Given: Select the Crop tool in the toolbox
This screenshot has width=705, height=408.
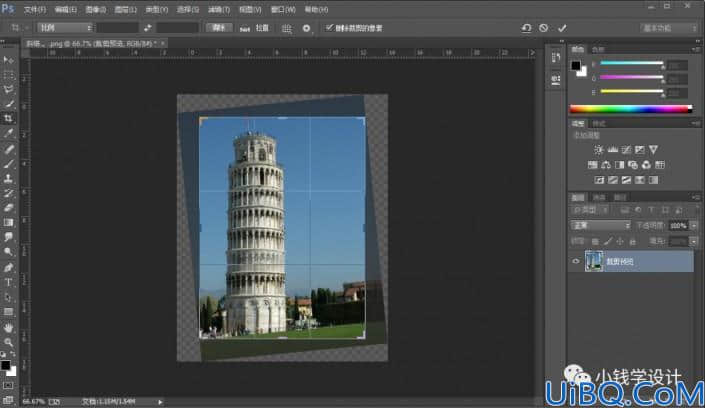Looking at the screenshot, I should (8, 119).
